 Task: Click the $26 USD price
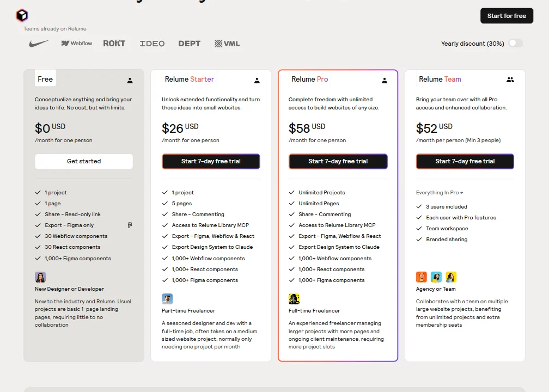pos(180,128)
